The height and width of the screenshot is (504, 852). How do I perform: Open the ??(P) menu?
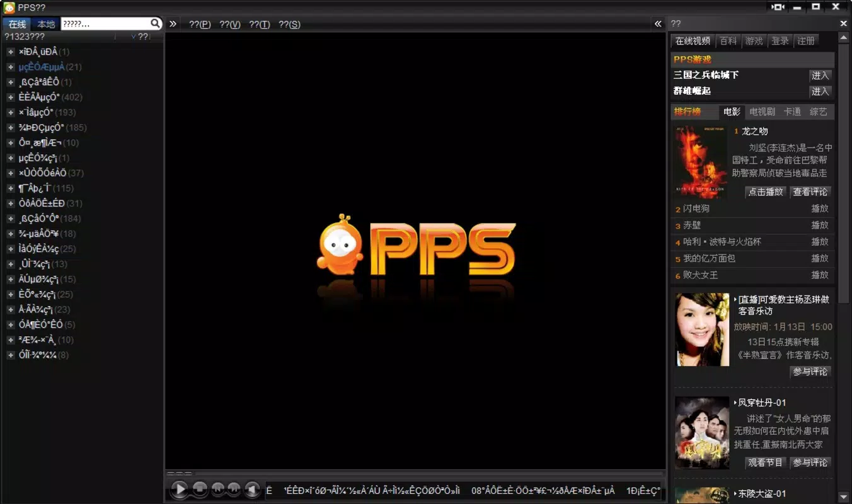coord(200,24)
